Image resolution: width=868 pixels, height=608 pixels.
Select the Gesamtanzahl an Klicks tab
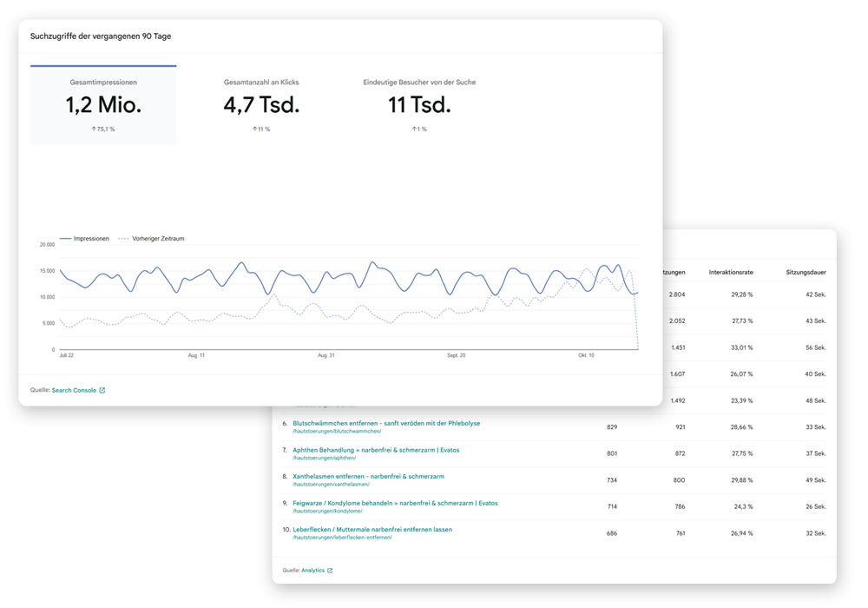[261, 104]
